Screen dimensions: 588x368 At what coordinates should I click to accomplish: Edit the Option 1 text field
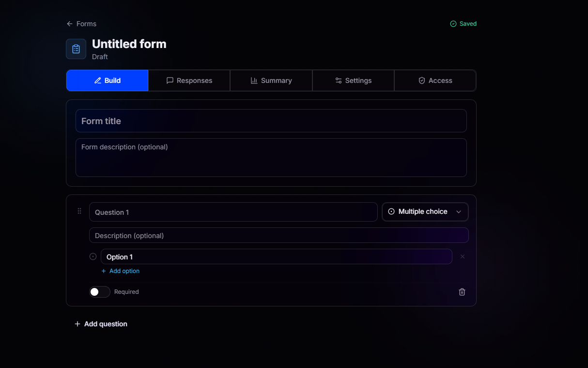pyautogui.click(x=277, y=256)
